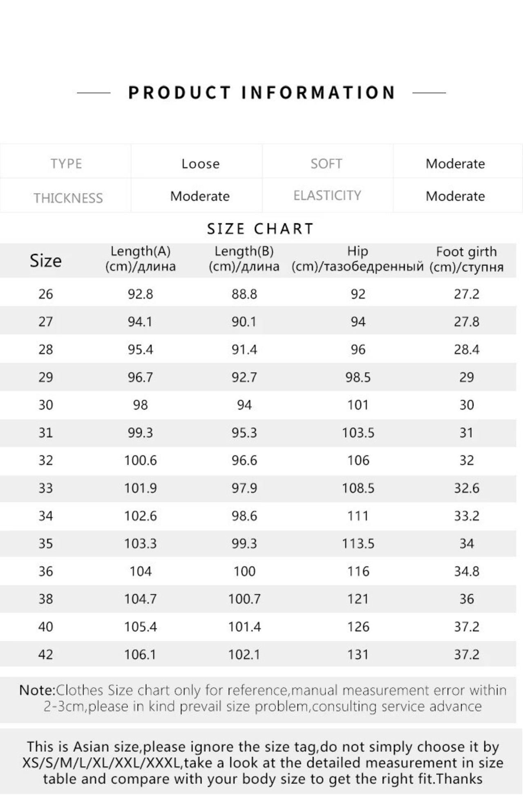Click hip value 131 in last row
This screenshot has height=812, width=523.
[x=358, y=654]
